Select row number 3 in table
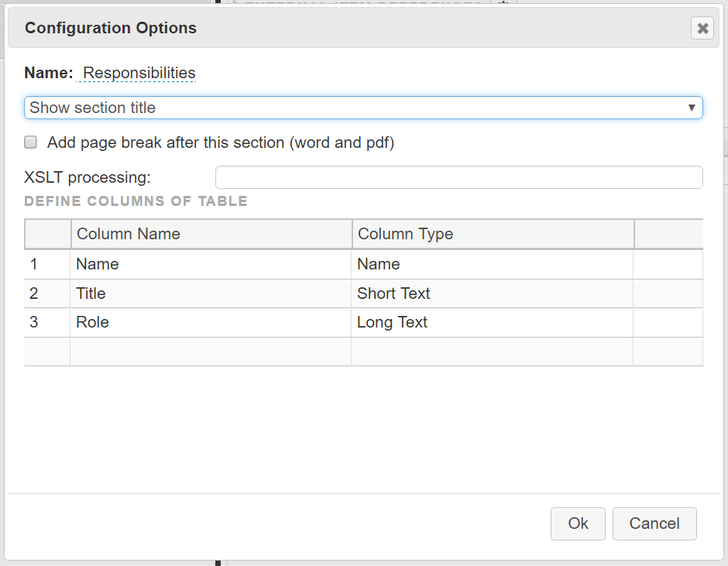Image resolution: width=728 pixels, height=566 pixels. coord(47,322)
